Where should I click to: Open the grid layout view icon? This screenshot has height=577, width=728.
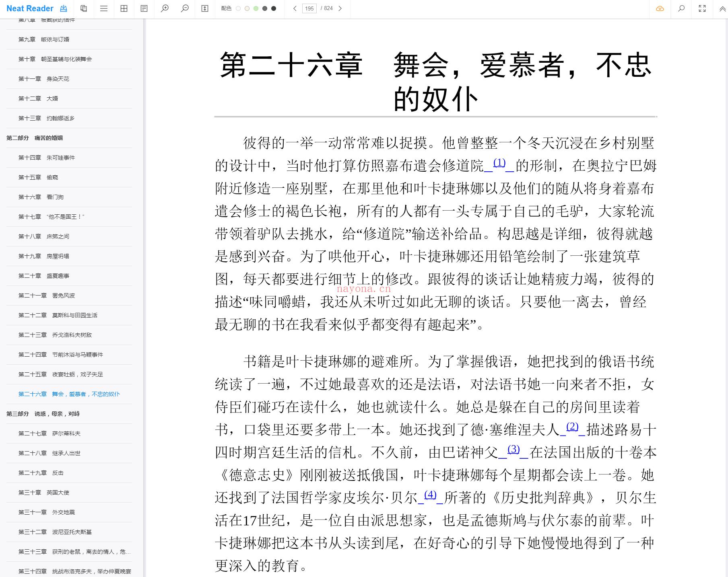124,8
